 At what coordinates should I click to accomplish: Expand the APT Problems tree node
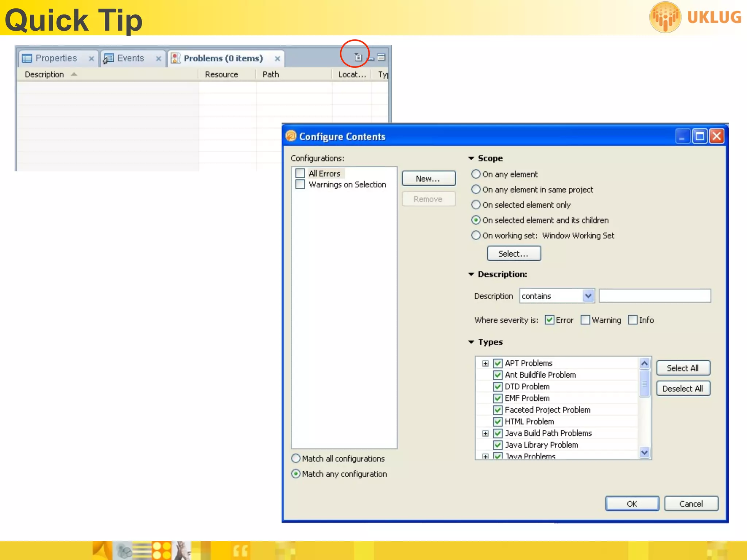pyautogui.click(x=485, y=363)
